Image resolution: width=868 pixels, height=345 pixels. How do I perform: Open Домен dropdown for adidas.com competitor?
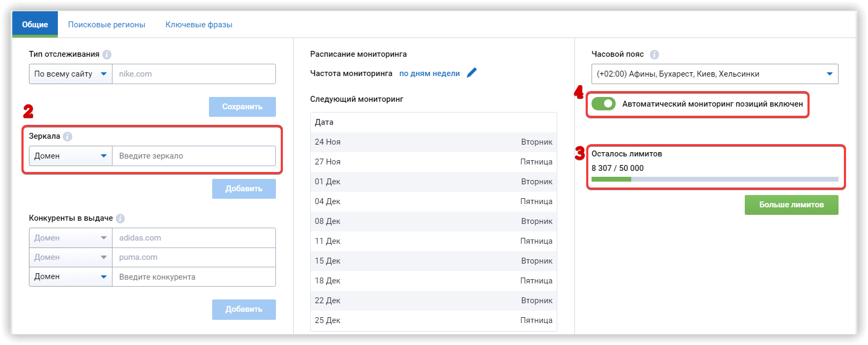tap(71, 238)
